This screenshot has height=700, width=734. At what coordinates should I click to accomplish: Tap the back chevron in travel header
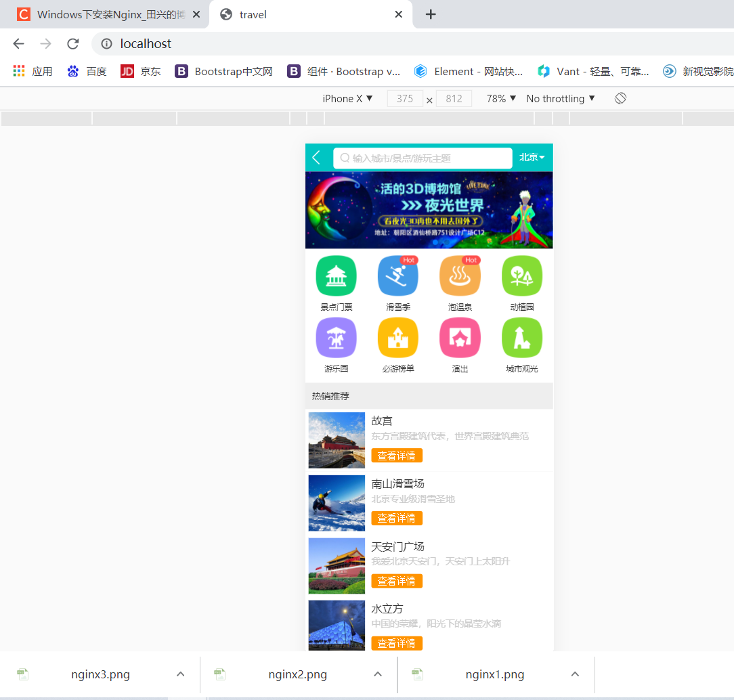(316, 158)
